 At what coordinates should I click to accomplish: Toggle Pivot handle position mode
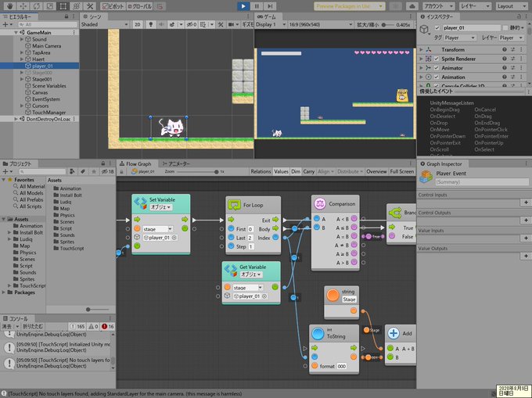click(113, 6)
